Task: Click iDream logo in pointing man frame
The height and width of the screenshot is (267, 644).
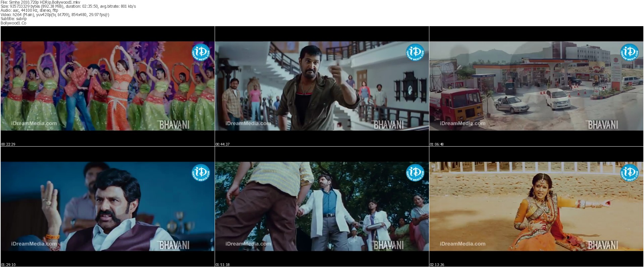Action: 415,52
